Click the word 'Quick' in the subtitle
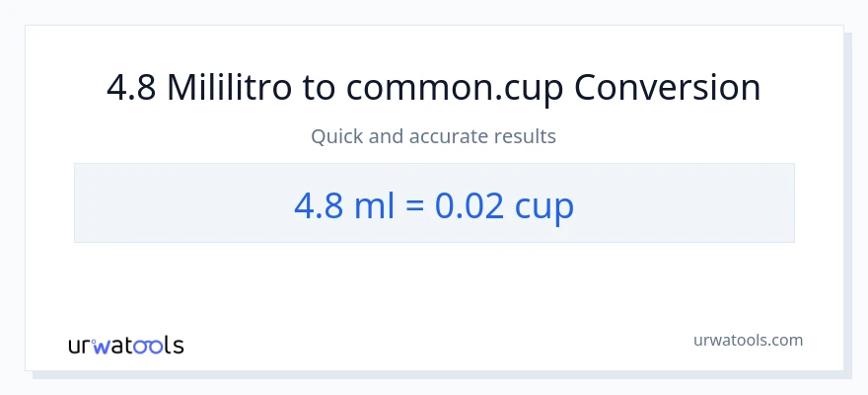The image size is (868, 395). click(x=336, y=136)
